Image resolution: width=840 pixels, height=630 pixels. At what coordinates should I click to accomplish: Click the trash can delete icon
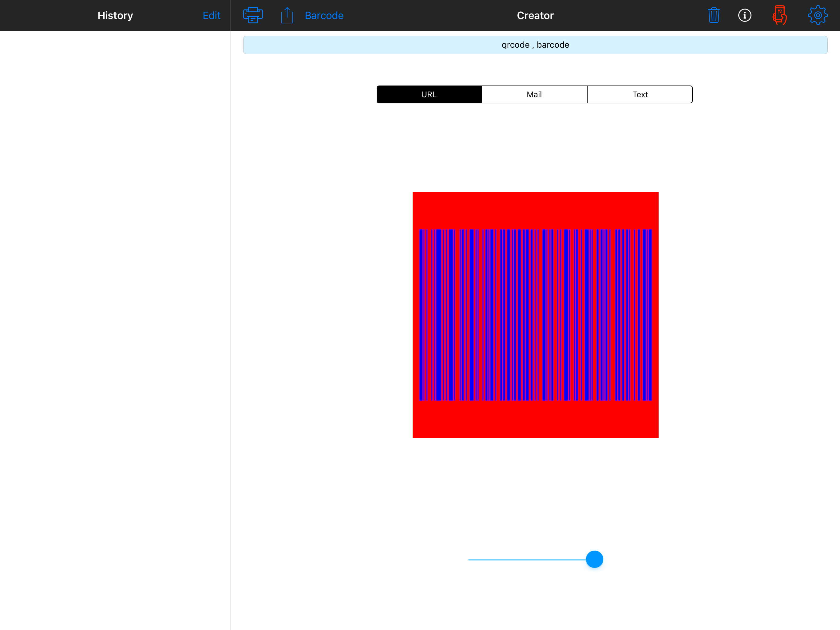tap(714, 15)
